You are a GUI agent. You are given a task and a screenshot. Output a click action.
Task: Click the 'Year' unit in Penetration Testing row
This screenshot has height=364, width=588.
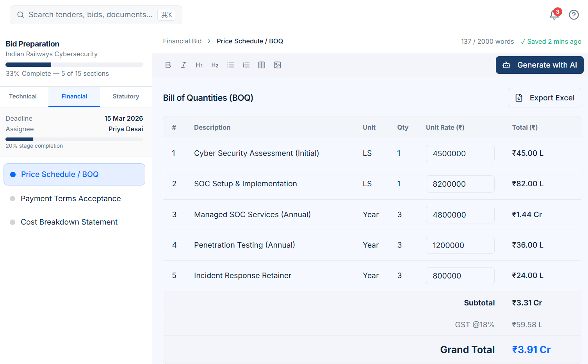coord(371,245)
